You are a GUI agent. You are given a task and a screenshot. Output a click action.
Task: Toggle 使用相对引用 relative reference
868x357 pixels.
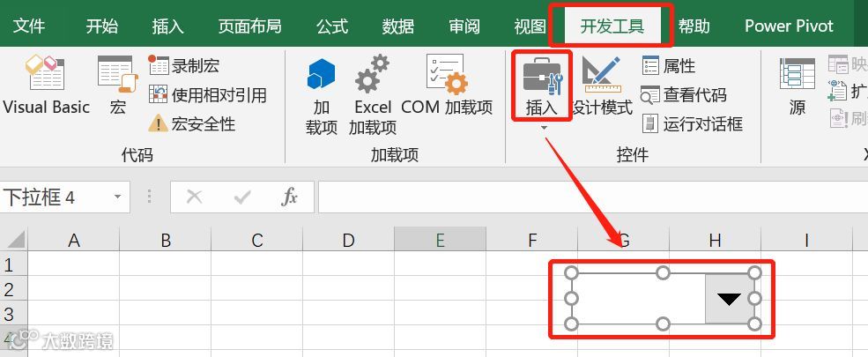click(208, 94)
